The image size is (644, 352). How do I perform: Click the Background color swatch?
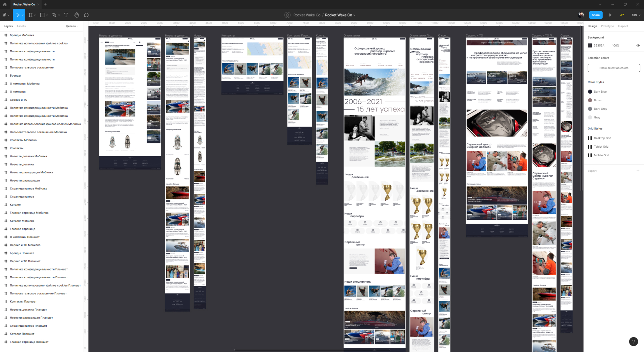590,46
